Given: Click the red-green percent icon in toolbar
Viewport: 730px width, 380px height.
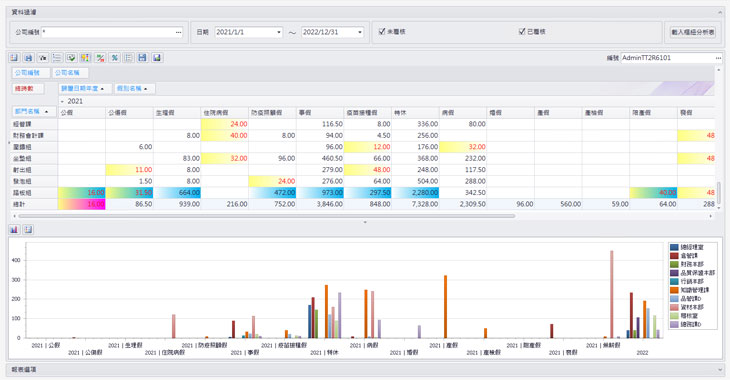Looking at the screenshot, I should tap(100, 58).
